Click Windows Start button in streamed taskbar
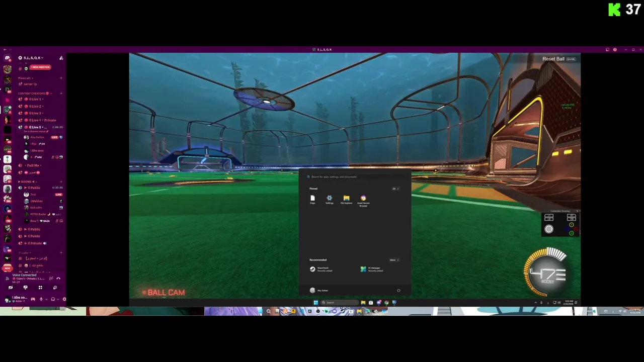Screen dimensions: 644x362 point(316,303)
